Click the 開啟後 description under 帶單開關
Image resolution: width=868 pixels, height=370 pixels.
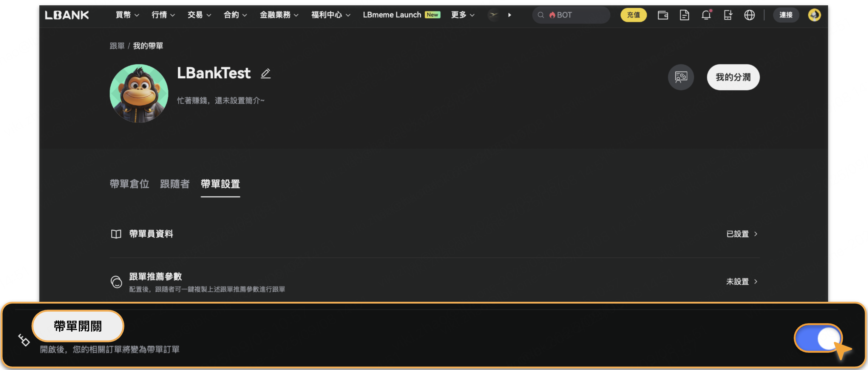pyautogui.click(x=109, y=349)
